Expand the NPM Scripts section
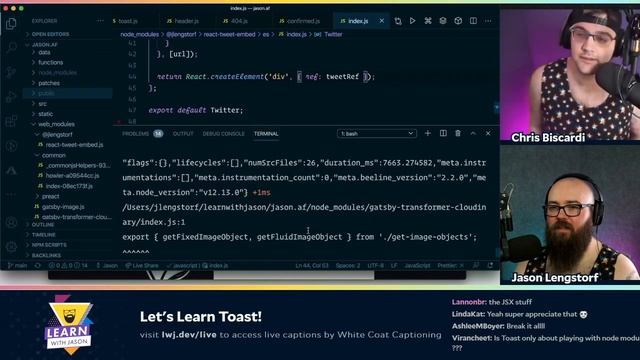Image resolution: width=640 pixels, height=360 pixels. pyautogui.click(x=49, y=245)
